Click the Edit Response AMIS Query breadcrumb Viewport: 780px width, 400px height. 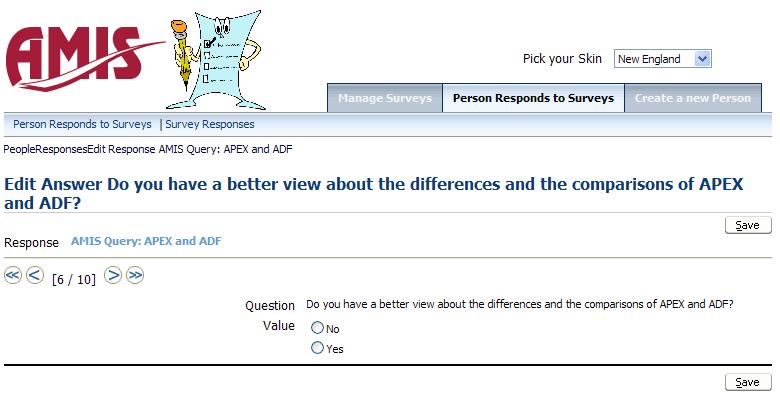tap(189, 149)
